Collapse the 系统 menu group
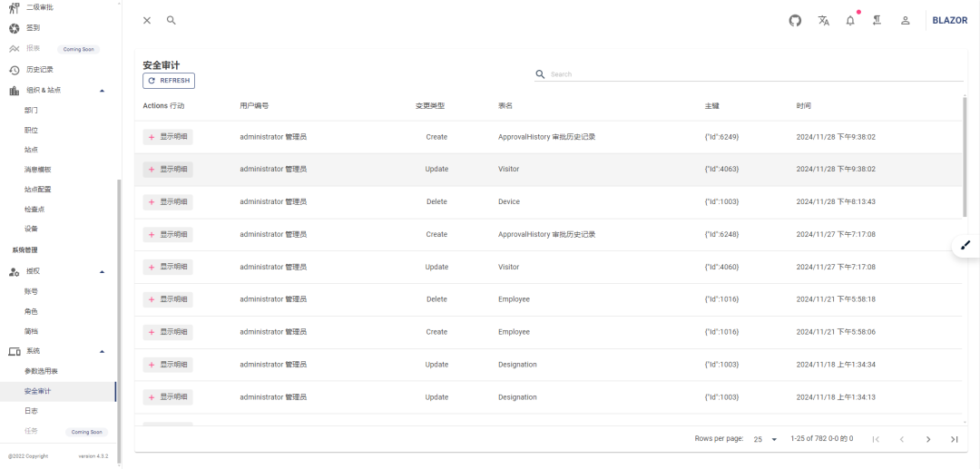This screenshot has height=469, width=980. click(x=102, y=351)
